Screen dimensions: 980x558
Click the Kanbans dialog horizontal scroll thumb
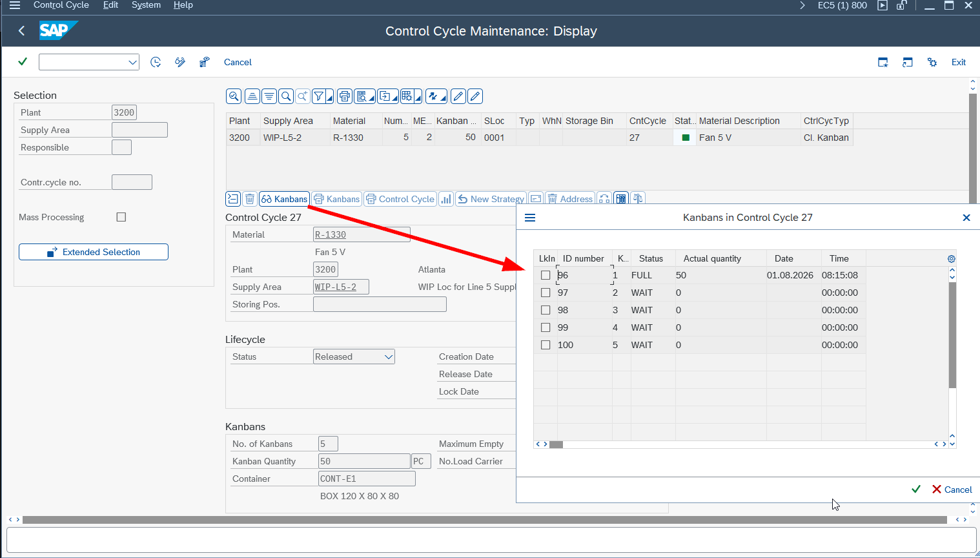(556, 444)
